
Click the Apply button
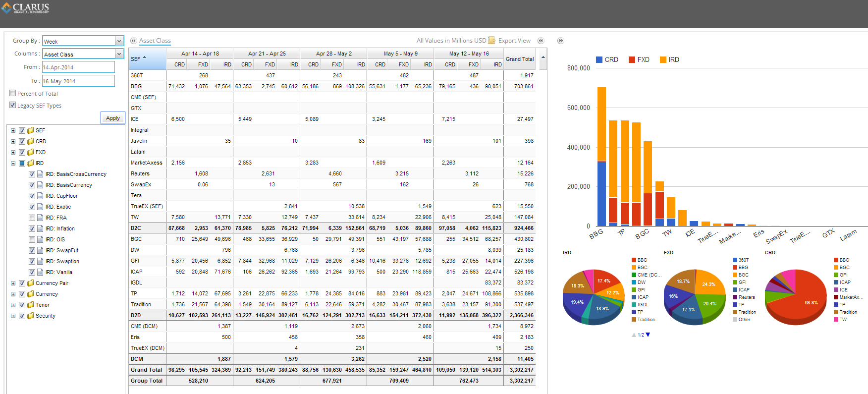coord(113,118)
